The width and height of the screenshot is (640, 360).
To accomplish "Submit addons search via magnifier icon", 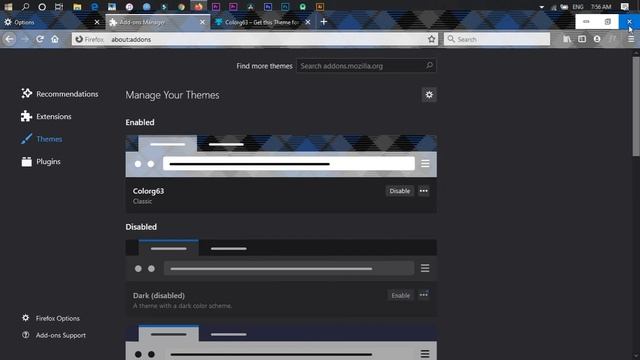I will (429, 65).
